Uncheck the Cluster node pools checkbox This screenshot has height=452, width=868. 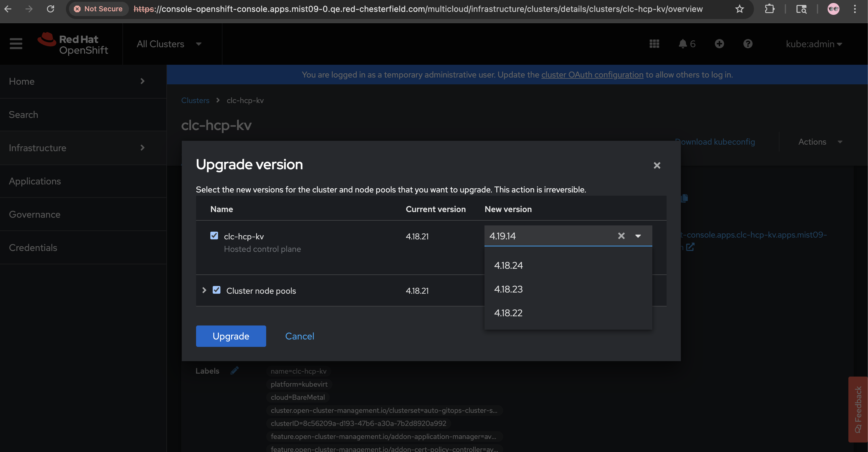click(216, 290)
